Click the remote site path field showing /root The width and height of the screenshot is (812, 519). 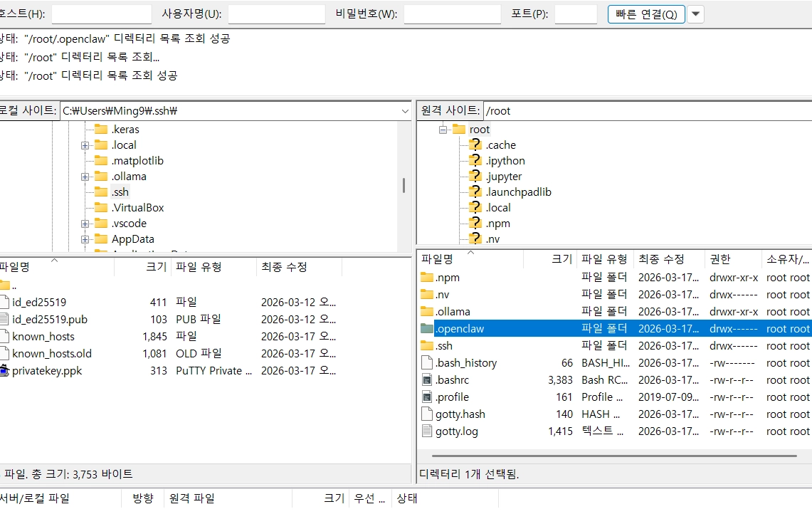coord(648,111)
